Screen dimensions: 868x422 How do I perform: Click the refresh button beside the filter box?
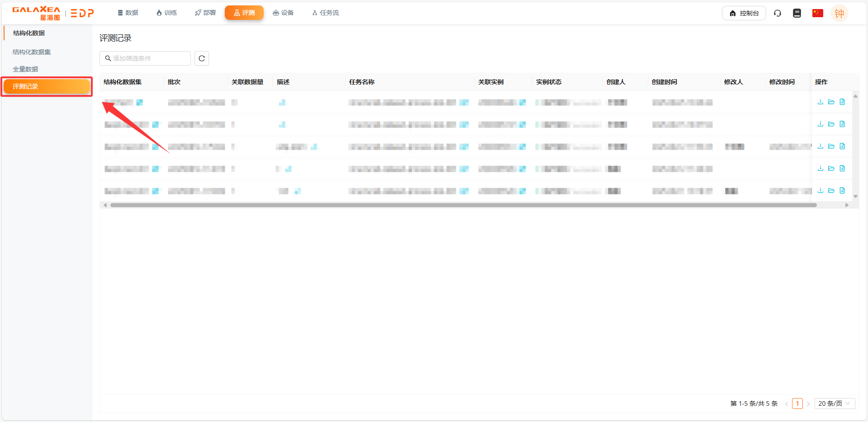click(x=202, y=58)
